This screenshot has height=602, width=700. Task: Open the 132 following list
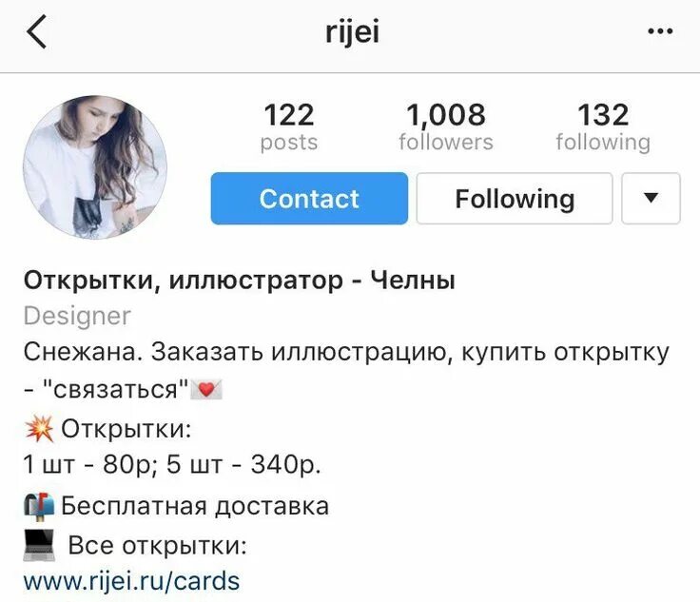603,126
